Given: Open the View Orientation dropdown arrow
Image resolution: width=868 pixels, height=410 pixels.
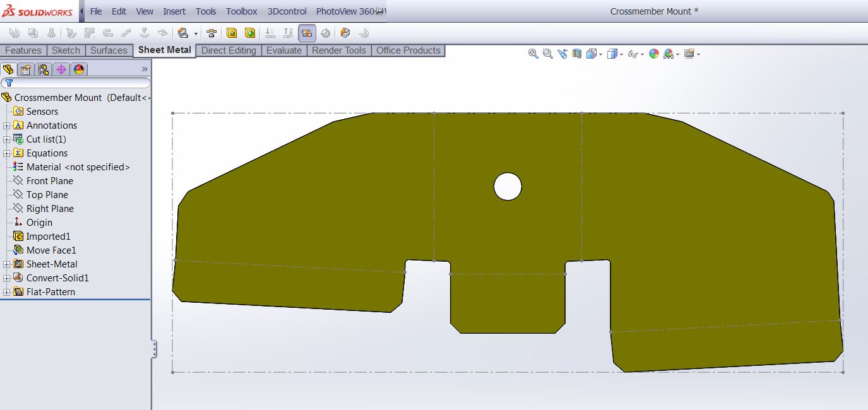Looking at the screenshot, I should 600,54.
